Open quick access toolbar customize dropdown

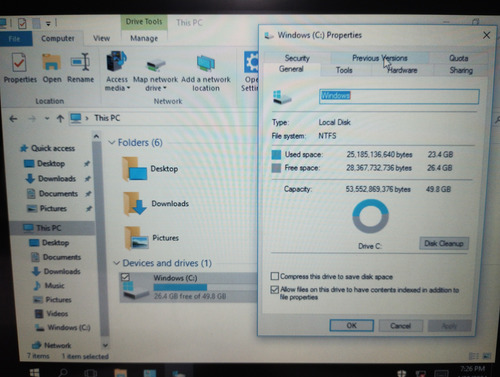click(x=48, y=24)
